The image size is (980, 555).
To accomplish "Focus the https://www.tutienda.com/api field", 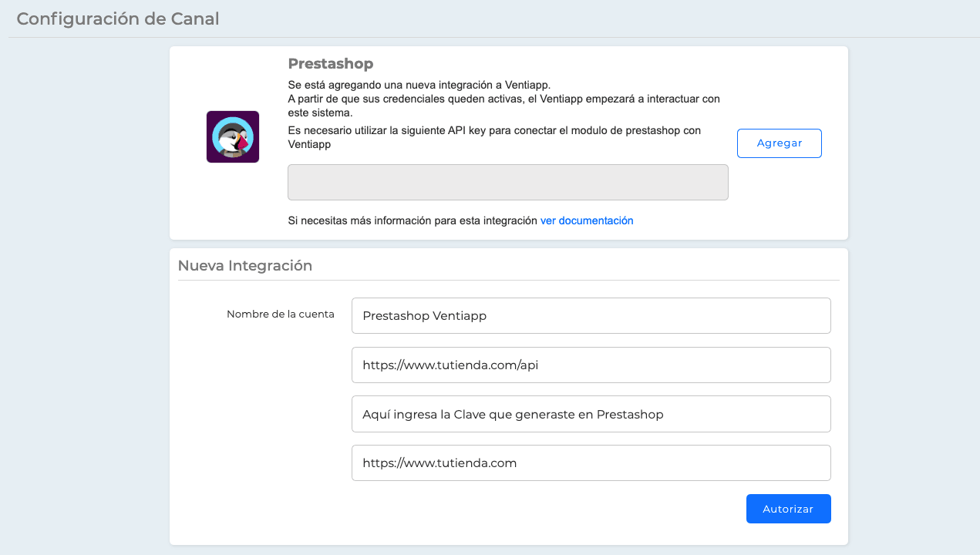I will pos(591,365).
